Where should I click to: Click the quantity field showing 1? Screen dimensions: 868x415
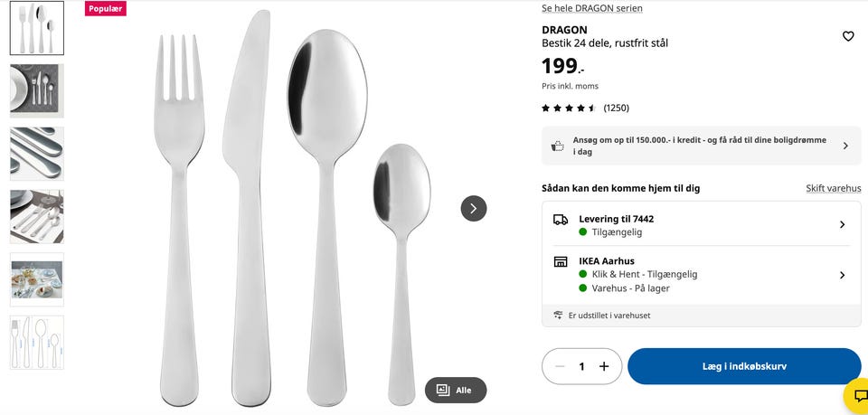click(581, 366)
